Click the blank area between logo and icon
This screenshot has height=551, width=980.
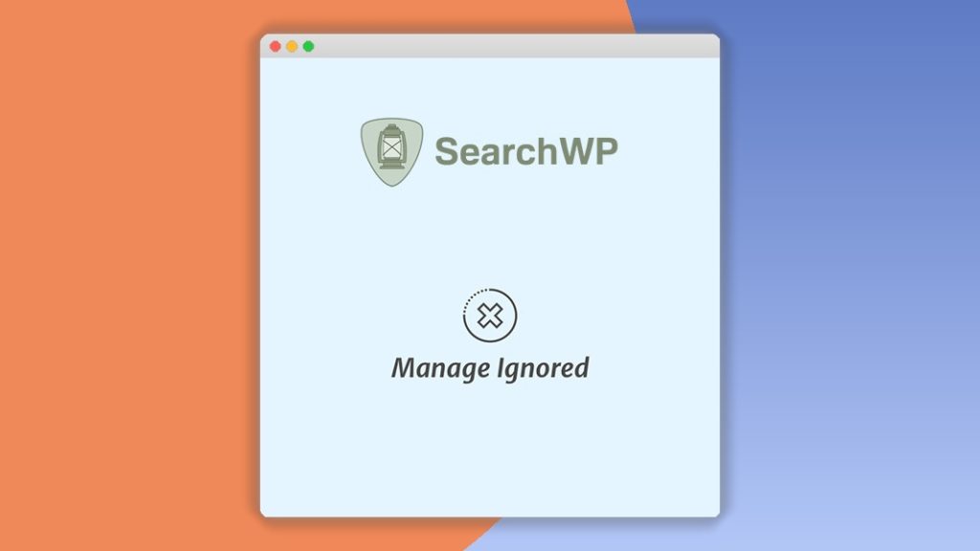pos(490,237)
